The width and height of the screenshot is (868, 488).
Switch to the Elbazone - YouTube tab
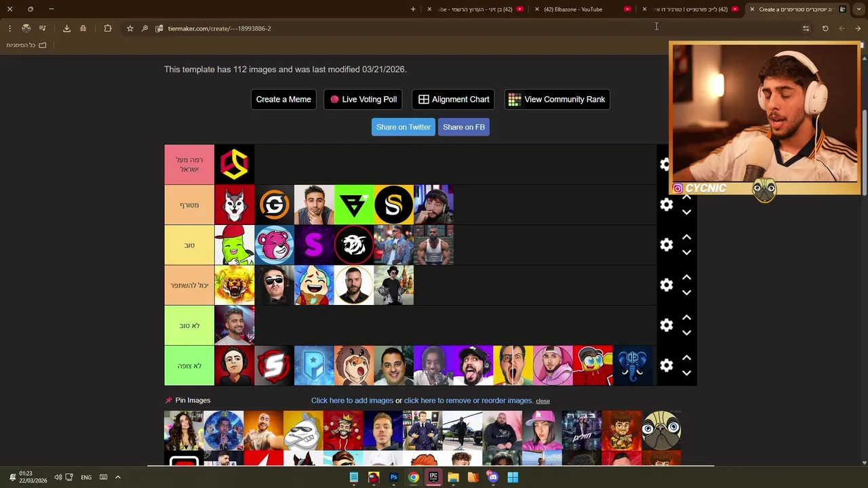click(573, 9)
